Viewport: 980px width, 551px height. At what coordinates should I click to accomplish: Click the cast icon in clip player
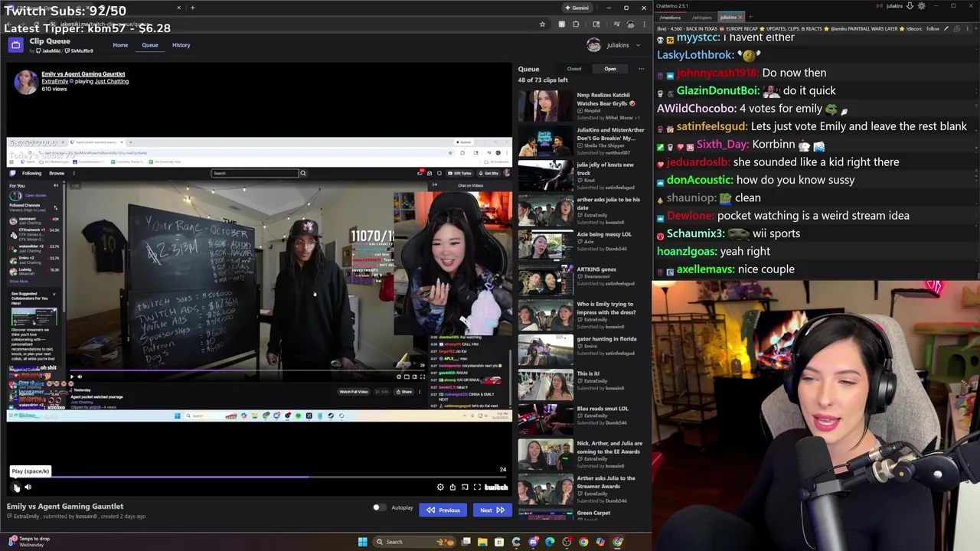tap(465, 487)
